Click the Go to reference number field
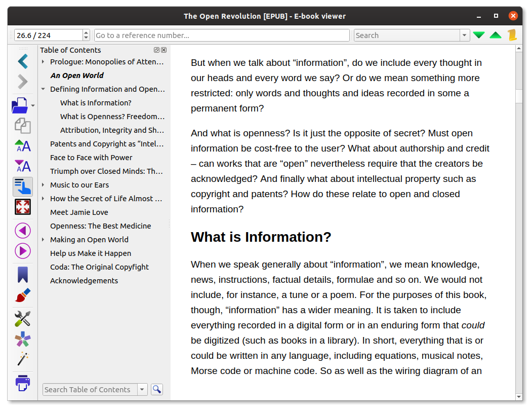Viewport: 532px width, 410px height. click(x=222, y=35)
